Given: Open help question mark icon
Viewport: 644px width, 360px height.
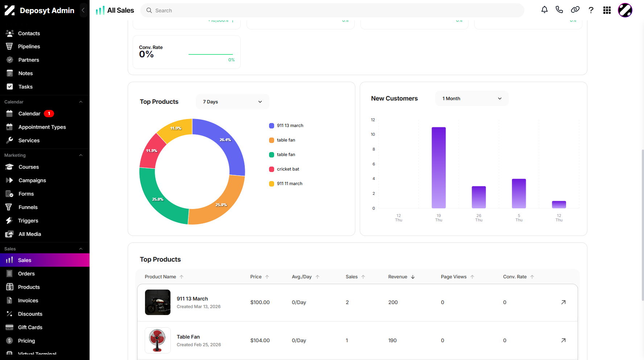Looking at the screenshot, I should coord(591,10).
